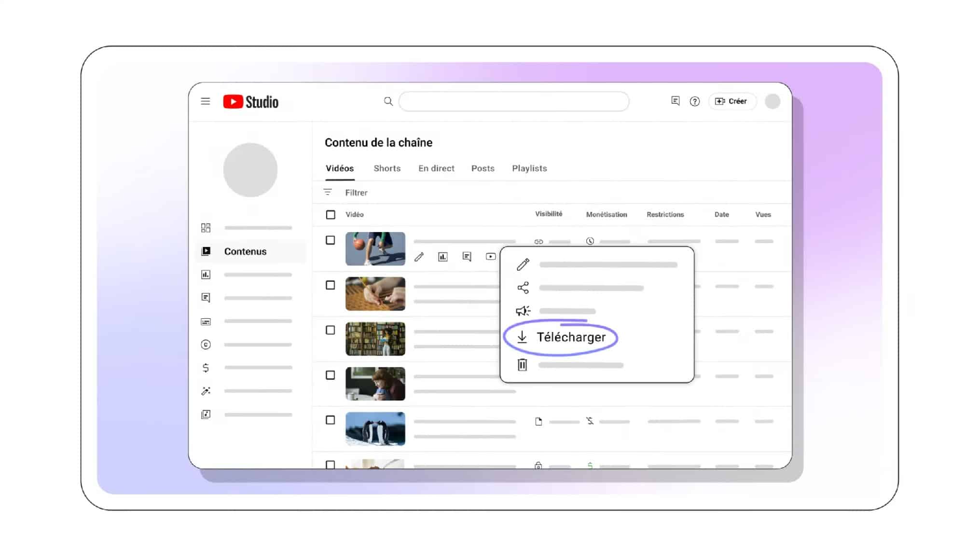This screenshot has width=980, height=551.
Task: Open the Playlists tab
Action: [x=529, y=168]
